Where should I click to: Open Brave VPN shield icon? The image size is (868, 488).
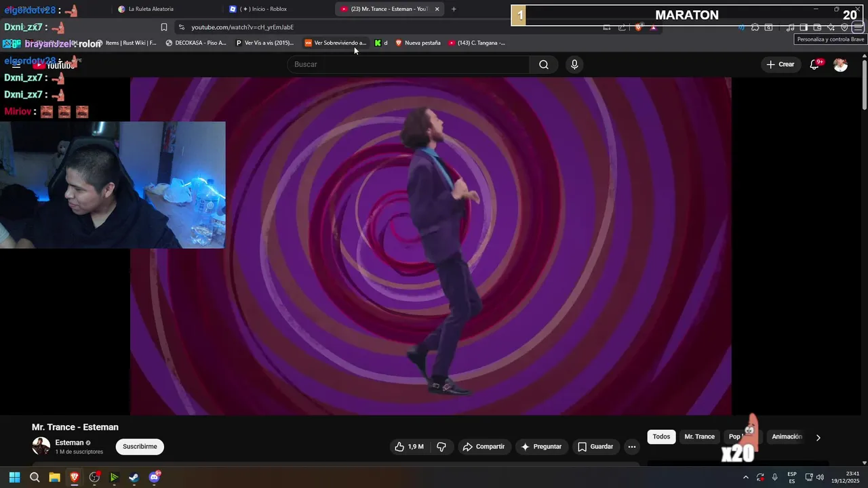(844, 27)
